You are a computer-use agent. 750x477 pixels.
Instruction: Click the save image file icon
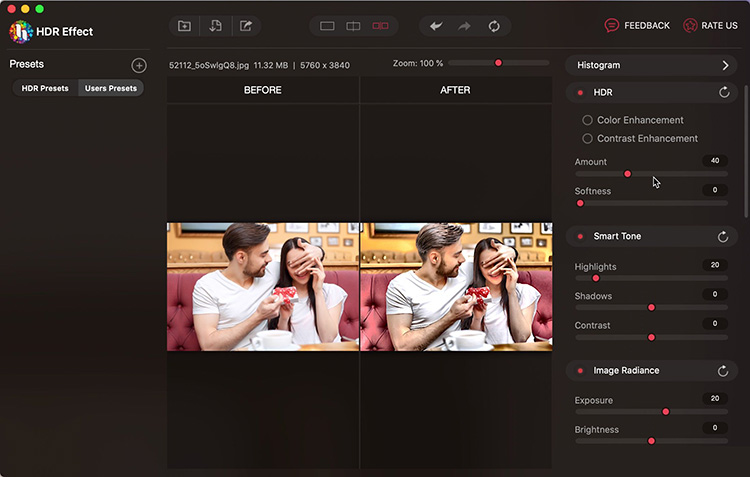(x=215, y=26)
